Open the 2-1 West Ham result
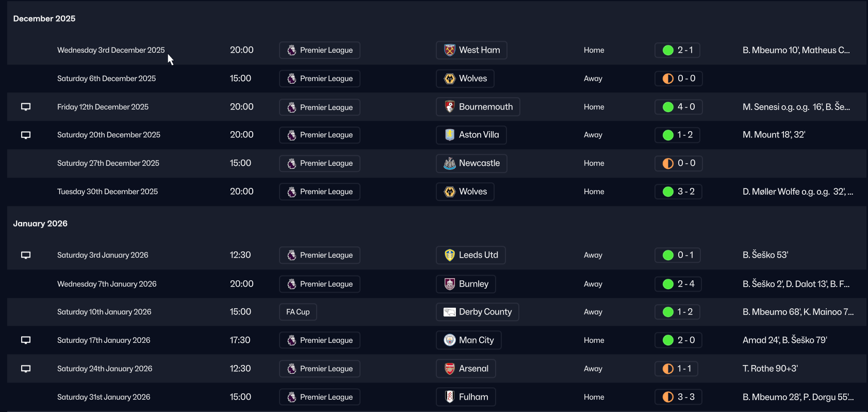Viewport: 868px width, 412px height. coord(678,50)
